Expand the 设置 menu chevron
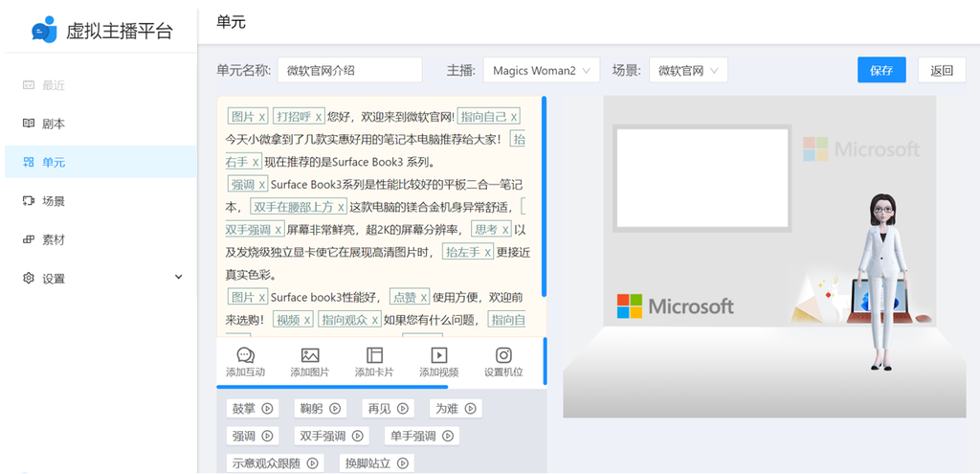The image size is (980, 474). click(x=178, y=277)
